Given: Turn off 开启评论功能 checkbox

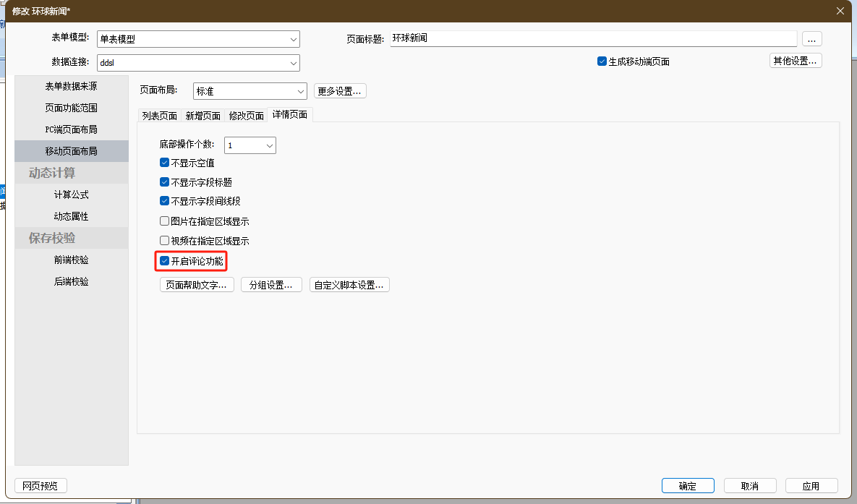Looking at the screenshot, I should click(x=164, y=261).
